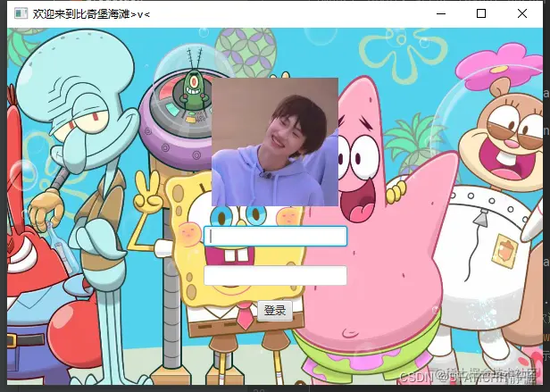Select the lower password input field
The width and height of the screenshot is (550, 392).
pos(275,276)
